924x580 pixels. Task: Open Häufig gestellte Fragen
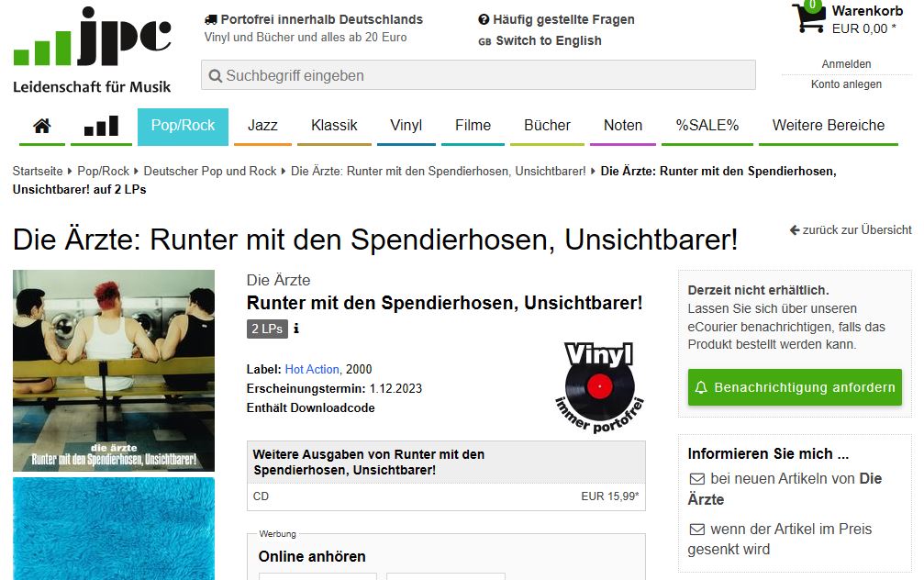563,19
